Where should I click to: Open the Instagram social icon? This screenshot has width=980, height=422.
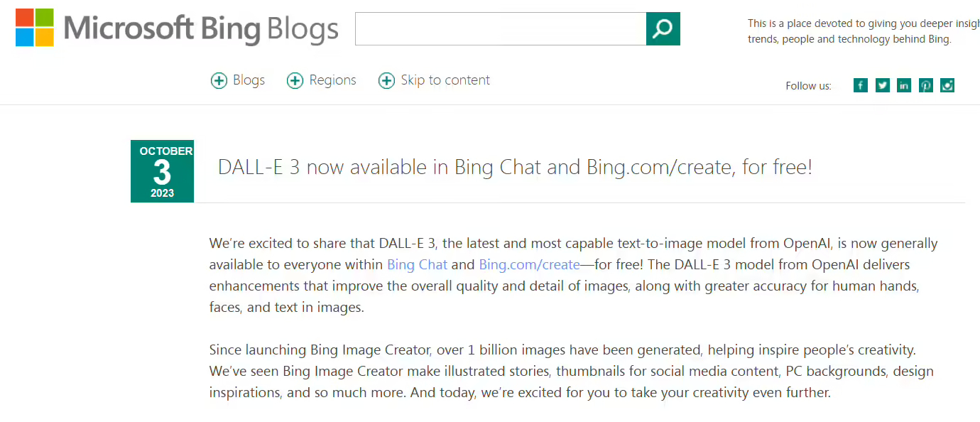(947, 85)
